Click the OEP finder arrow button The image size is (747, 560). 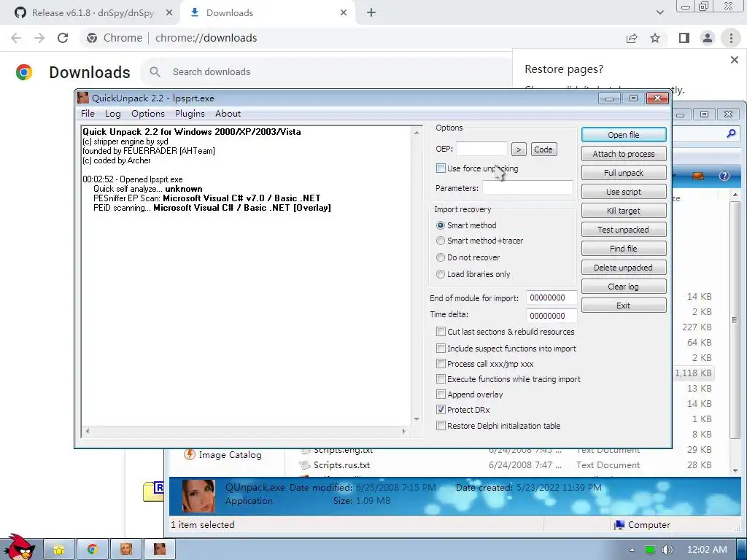[519, 149]
